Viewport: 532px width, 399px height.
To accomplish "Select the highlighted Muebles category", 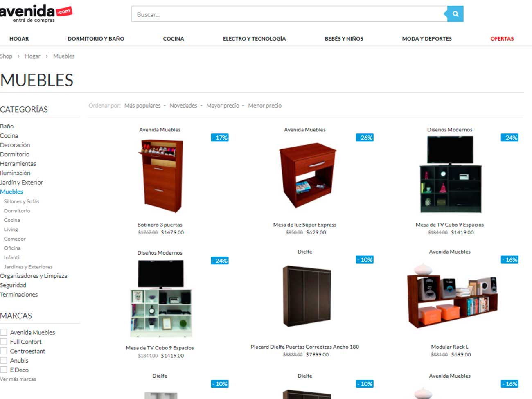I will pos(11,192).
